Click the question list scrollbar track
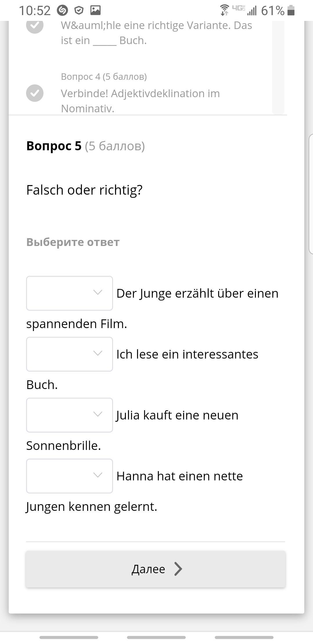This screenshot has width=313, height=644. [278, 67]
